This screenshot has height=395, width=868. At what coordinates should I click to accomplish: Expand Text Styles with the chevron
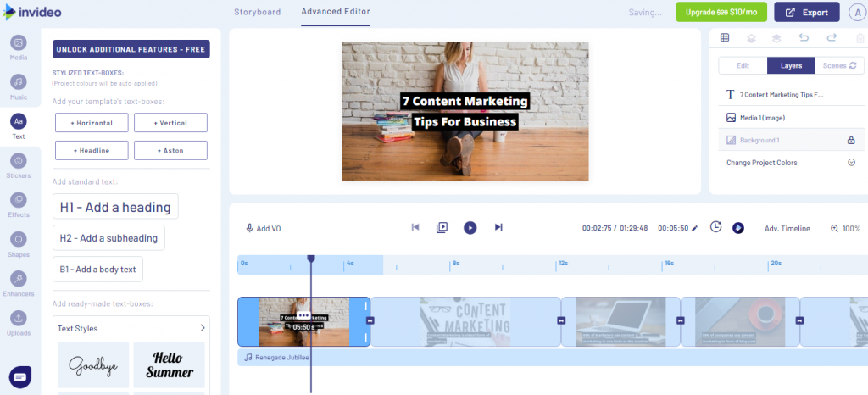click(203, 328)
